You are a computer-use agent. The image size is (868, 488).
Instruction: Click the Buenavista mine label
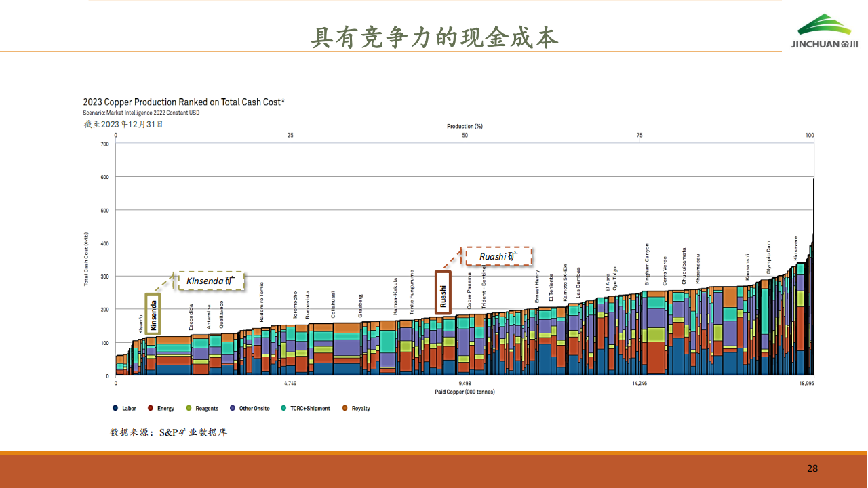point(307,305)
